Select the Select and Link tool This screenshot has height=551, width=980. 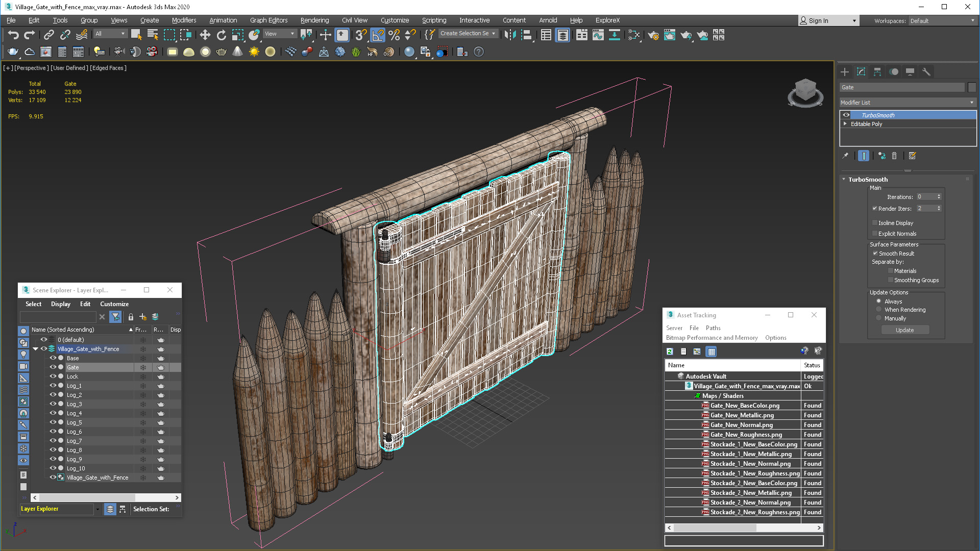[48, 35]
